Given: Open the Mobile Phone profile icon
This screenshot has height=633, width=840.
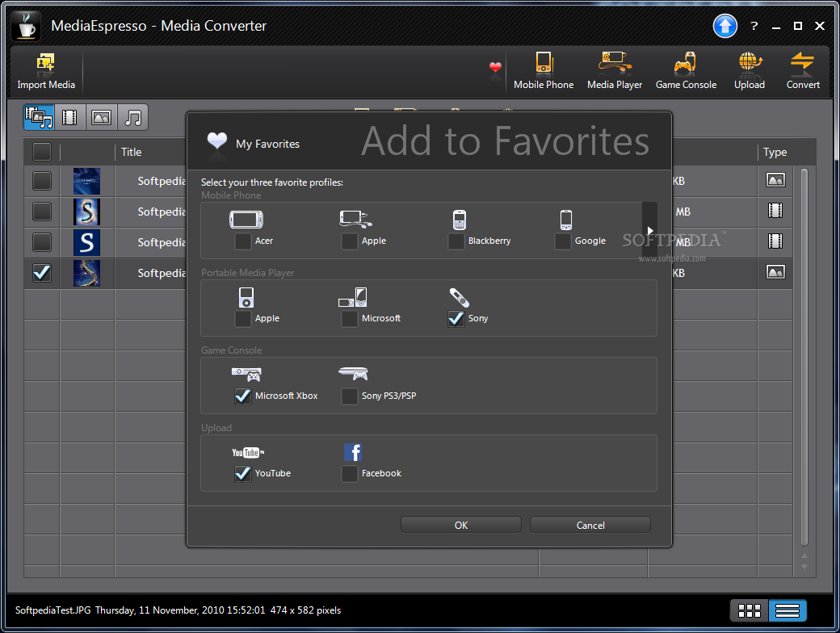Looking at the screenshot, I should (x=544, y=62).
